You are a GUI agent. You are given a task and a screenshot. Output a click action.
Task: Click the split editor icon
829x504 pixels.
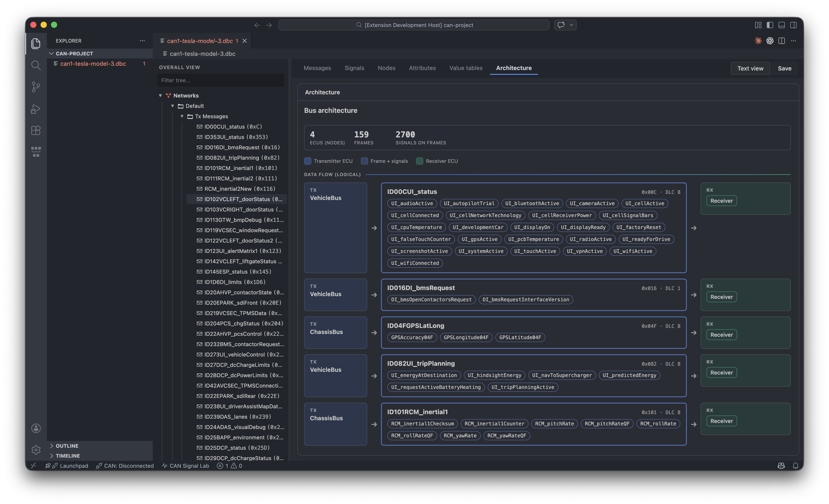point(781,41)
